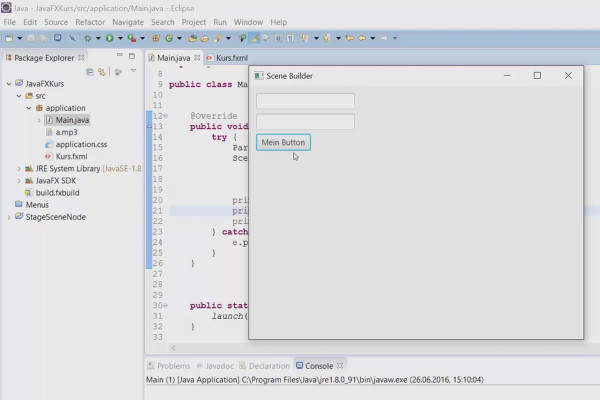Expand the Main.java tree node
The height and width of the screenshot is (400, 600).
pos(39,120)
